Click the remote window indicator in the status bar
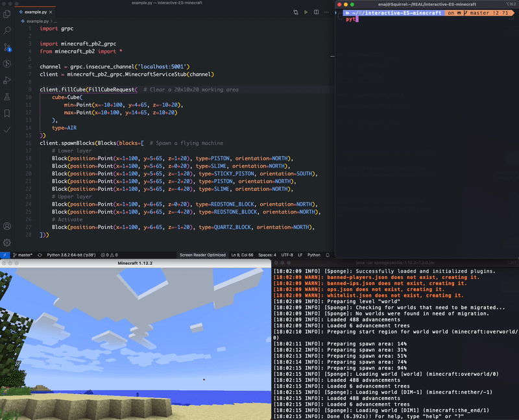This screenshot has height=420, width=519. (5, 255)
